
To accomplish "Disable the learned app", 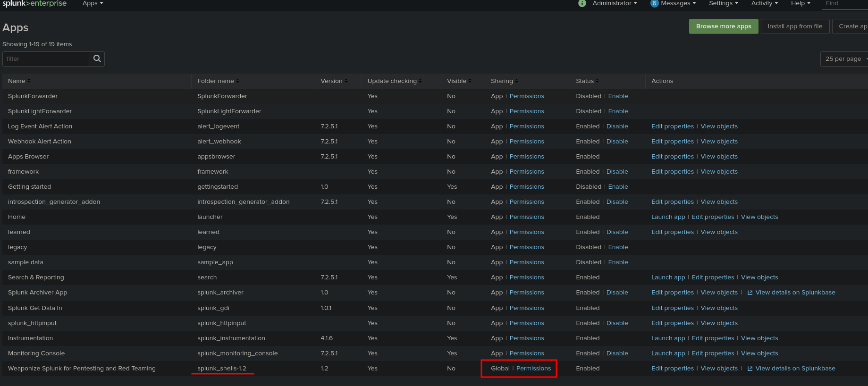I will pos(617,232).
